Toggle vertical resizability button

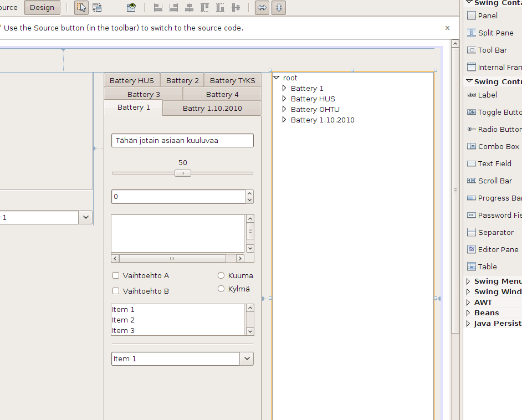pyautogui.click(x=279, y=7)
